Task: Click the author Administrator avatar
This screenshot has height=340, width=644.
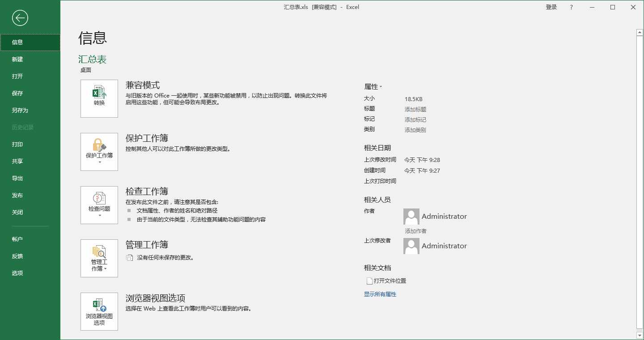Action: point(411,217)
